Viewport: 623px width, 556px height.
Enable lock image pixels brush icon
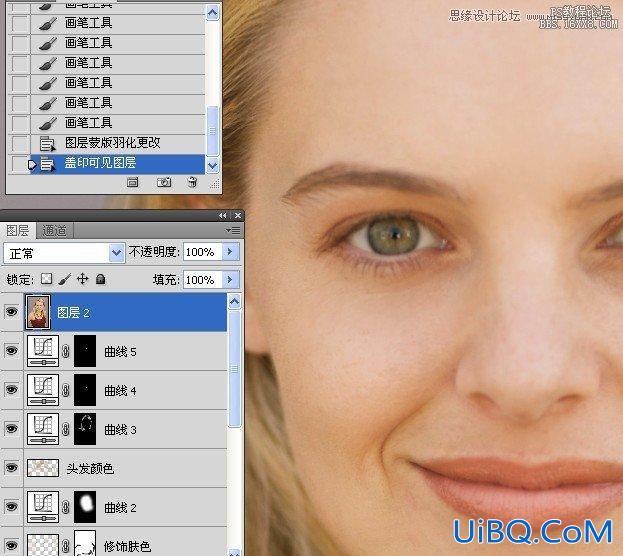(64, 279)
